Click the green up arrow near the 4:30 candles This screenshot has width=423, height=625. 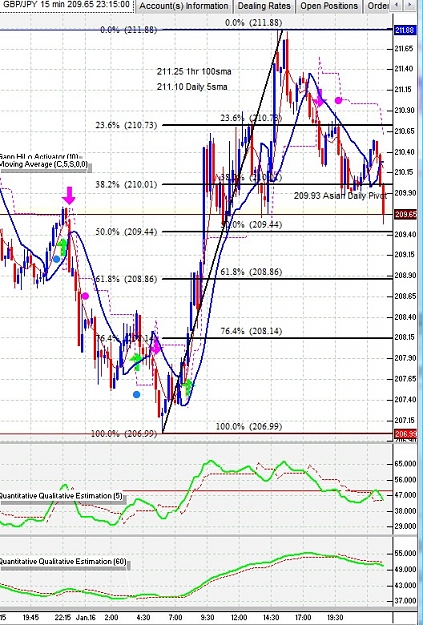coord(137,362)
